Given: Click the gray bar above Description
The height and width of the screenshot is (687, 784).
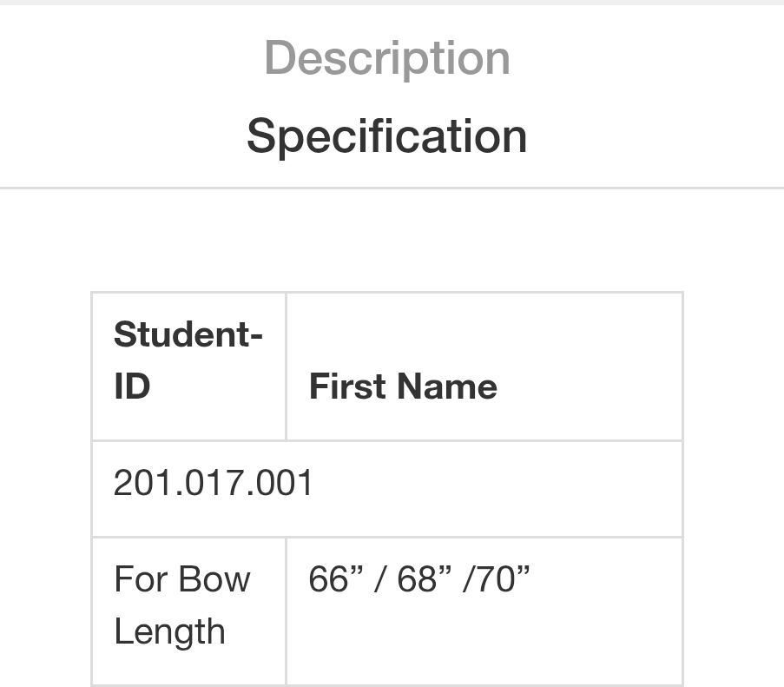Looking at the screenshot, I should pyautogui.click(x=392, y=3).
